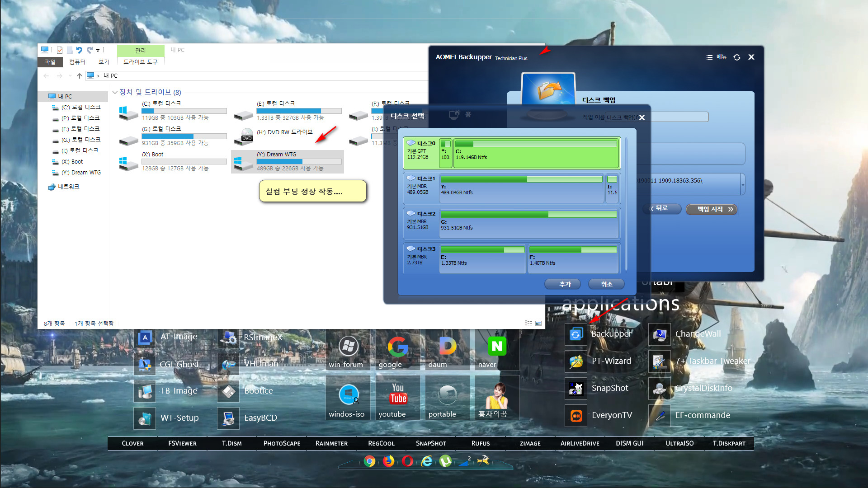Image resolution: width=868 pixels, height=488 pixels.
Task: Click the Explorer undo toolbar icon
Action: pyautogui.click(x=79, y=50)
